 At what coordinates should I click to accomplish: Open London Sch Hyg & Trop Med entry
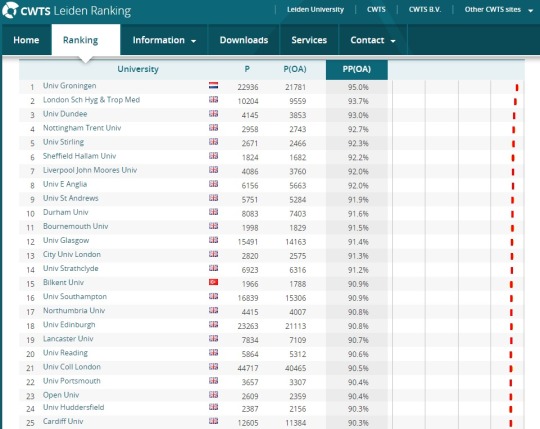tap(91, 100)
